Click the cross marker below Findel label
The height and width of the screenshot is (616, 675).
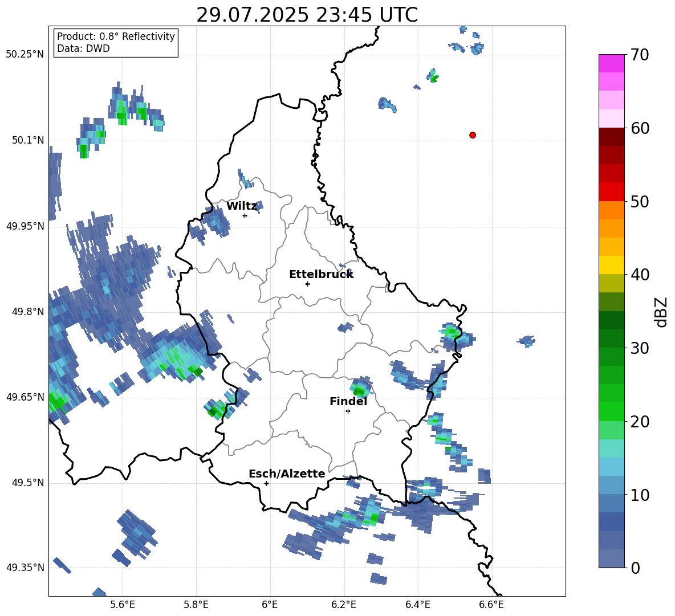click(348, 411)
